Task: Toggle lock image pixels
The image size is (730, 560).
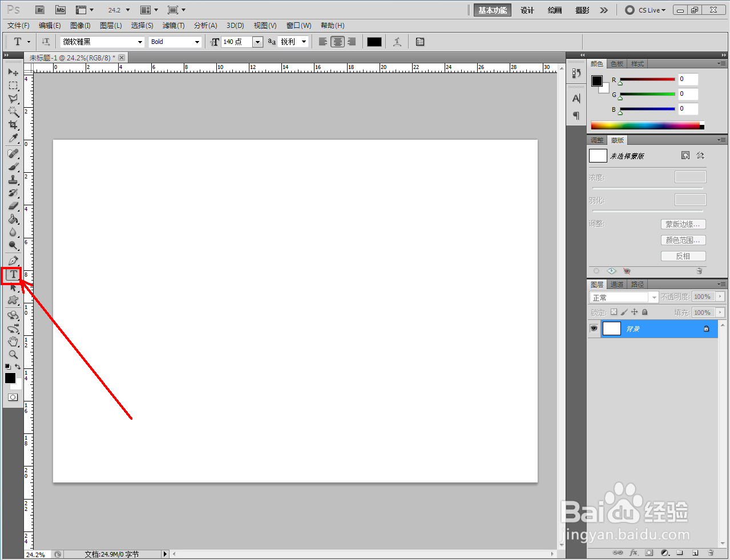Action: point(624,312)
